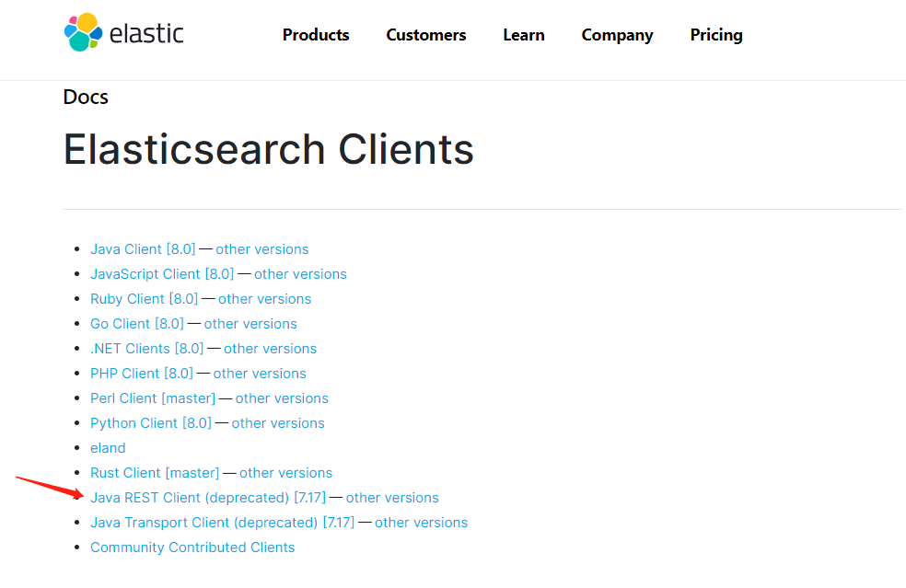Open Perl Client [master] docs
The width and height of the screenshot is (906, 588).
coord(153,398)
